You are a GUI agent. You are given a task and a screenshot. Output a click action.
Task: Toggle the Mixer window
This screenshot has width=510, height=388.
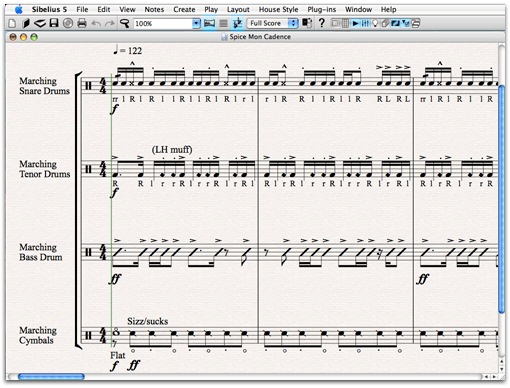pos(365,23)
